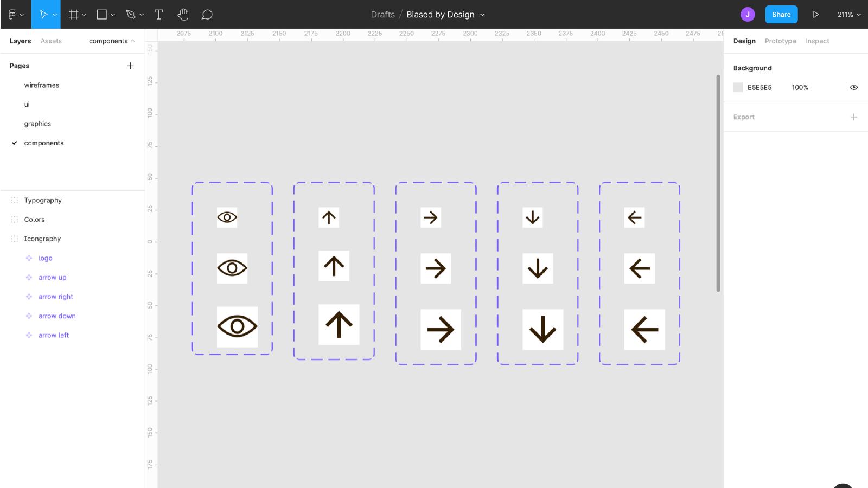Click the Share button
The image size is (868, 488).
(x=781, y=14)
